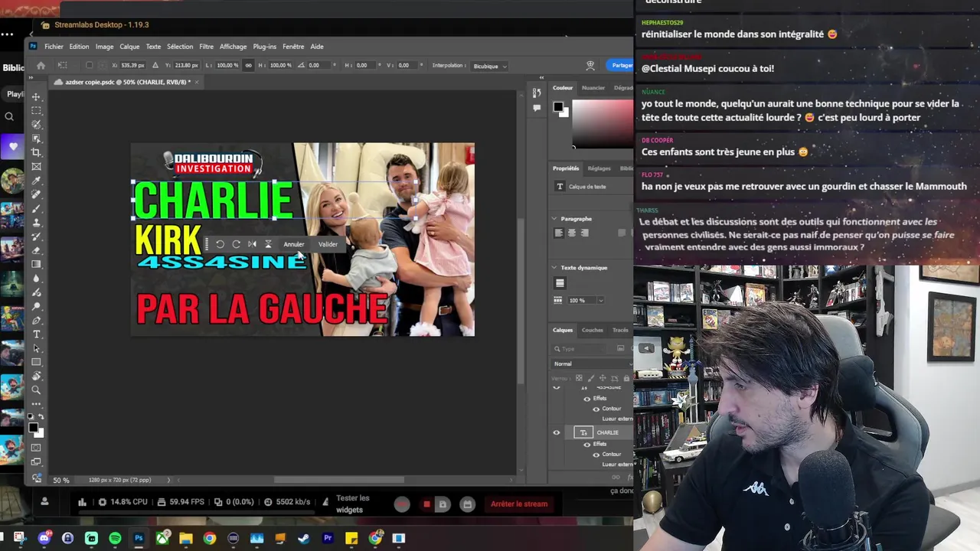This screenshot has height=551, width=980.
Task: Flip vertically via transform bar icon
Action: click(x=268, y=244)
